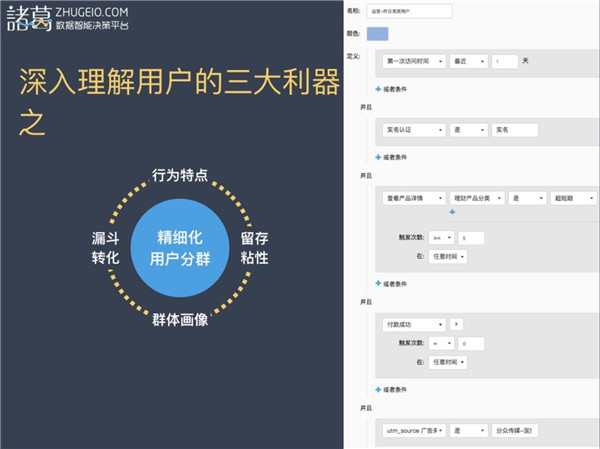Click the plus icon below the 实名认证 row
The height and width of the screenshot is (449, 600).
pos(377,156)
